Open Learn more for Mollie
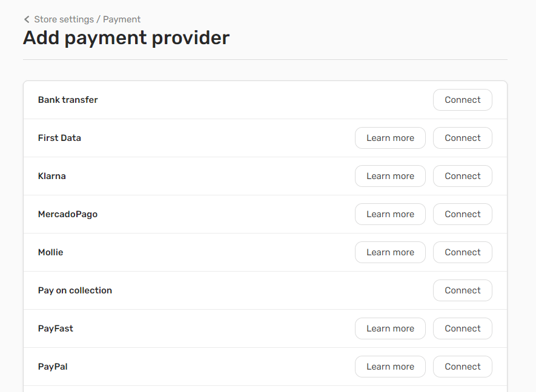Image resolution: width=536 pixels, height=392 pixels. tap(390, 252)
